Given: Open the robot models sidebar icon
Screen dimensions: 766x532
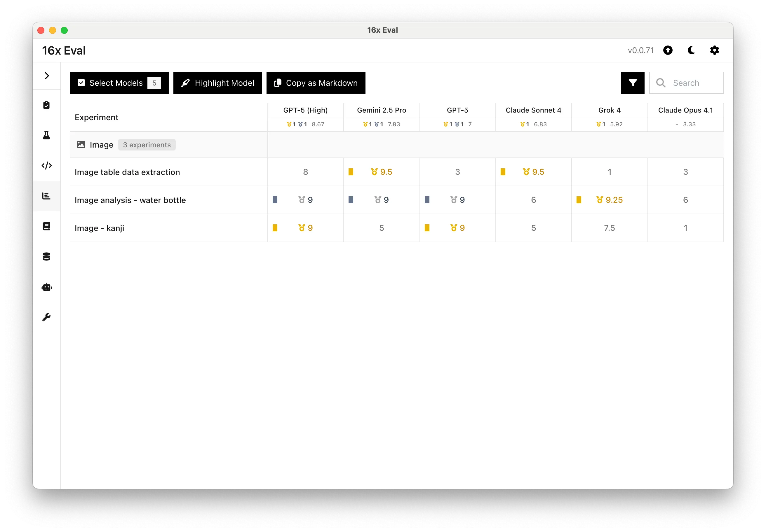Looking at the screenshot, I should point(46,287).
